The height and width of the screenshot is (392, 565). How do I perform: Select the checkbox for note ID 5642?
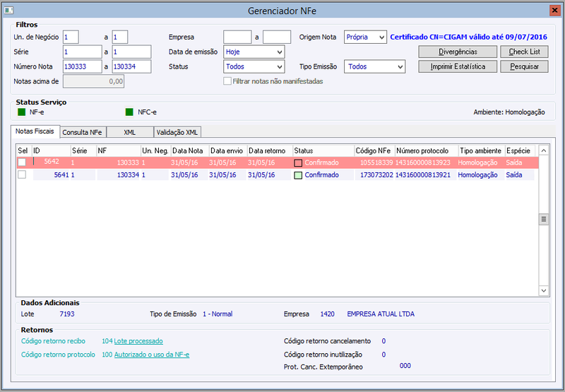22,162
